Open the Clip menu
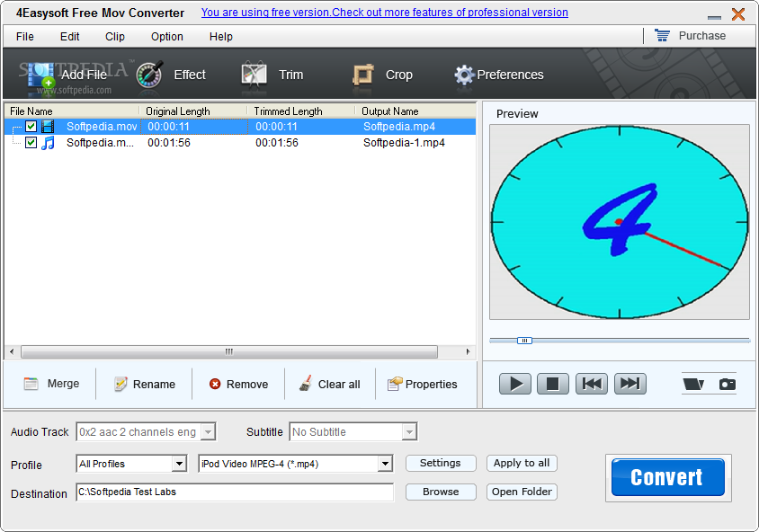Viewport: 759px width, 532px height. (x=115, y=37)
